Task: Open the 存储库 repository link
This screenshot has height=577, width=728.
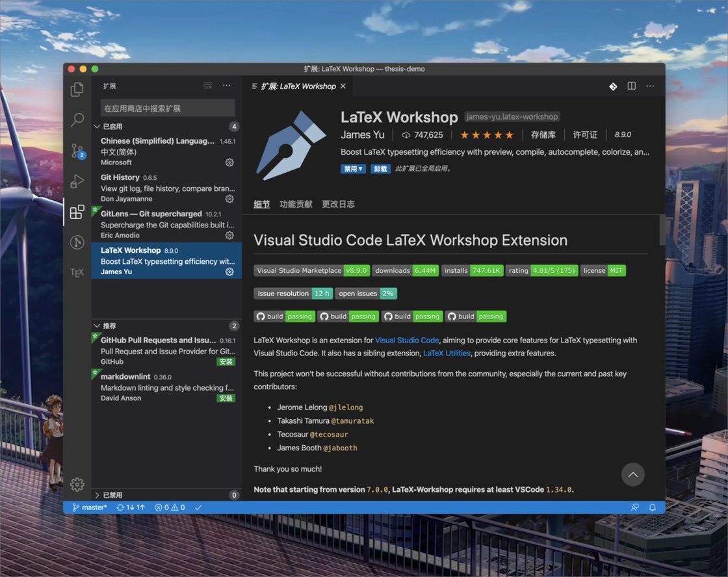Action: [543, 135]
